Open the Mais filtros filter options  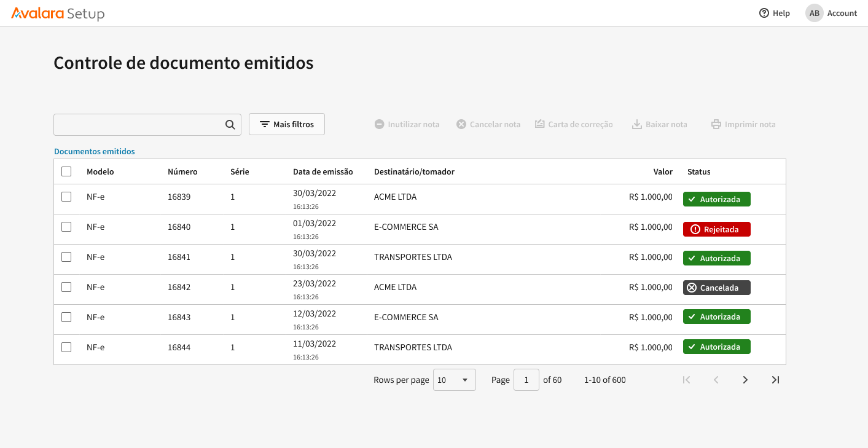click(286, 124)
